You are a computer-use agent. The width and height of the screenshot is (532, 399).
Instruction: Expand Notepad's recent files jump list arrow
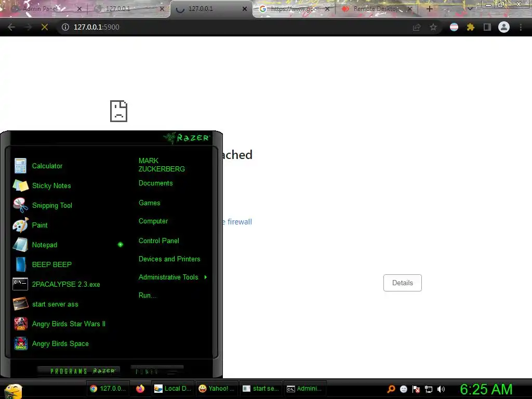(121, 244)
